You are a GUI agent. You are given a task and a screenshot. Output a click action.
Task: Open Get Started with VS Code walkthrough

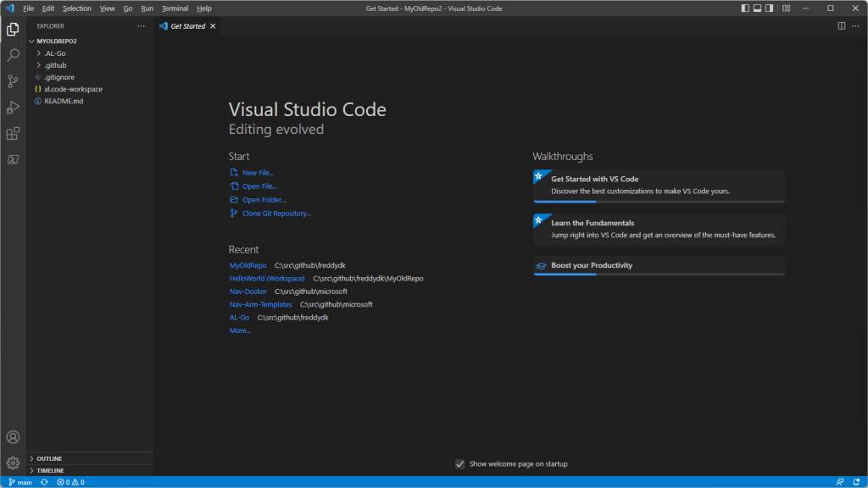click(x=659, y=186)
